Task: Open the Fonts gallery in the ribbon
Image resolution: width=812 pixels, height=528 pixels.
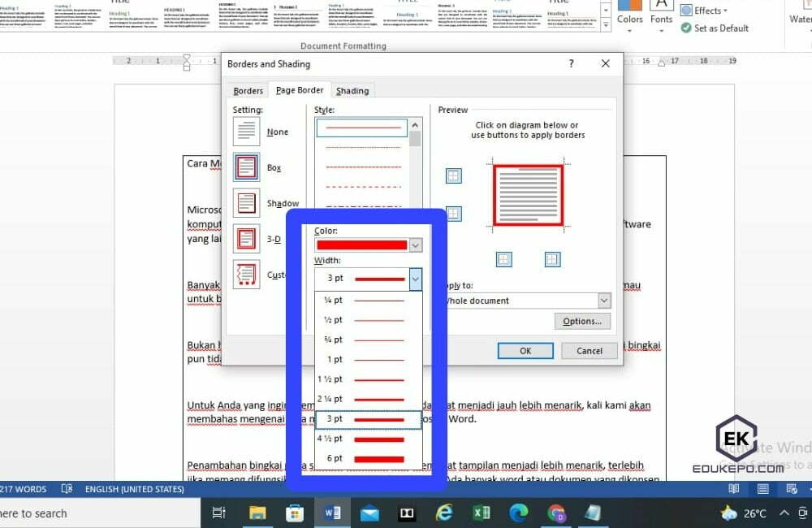Action: 661,15
